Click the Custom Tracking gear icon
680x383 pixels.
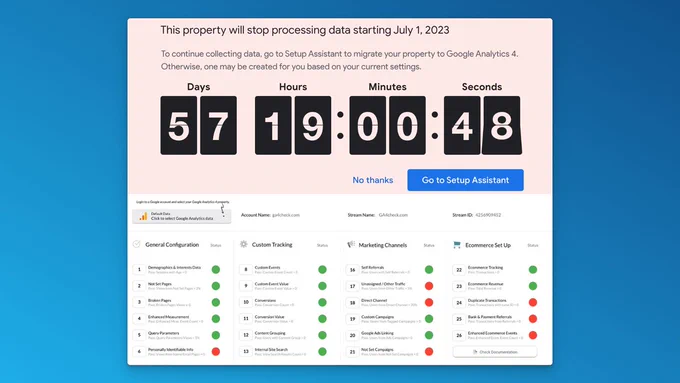pyautogui.click(x=244, y=244)
